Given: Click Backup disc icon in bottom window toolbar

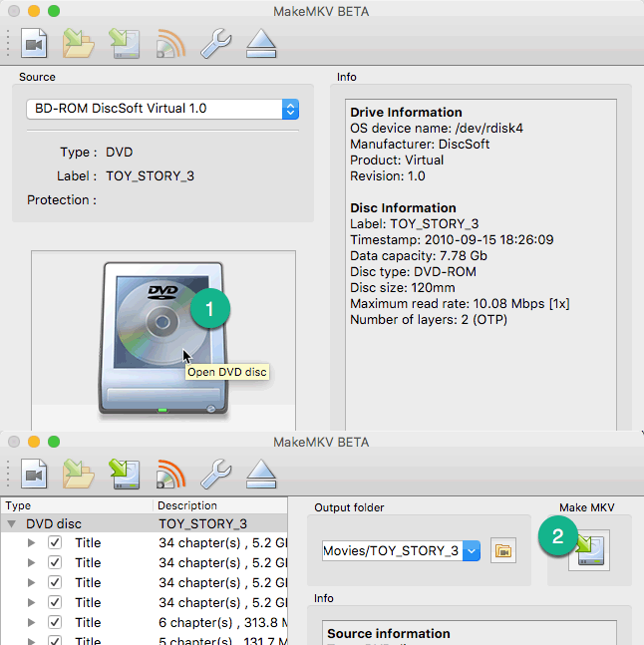Looking at the screenshot, I should coord(125,474).
